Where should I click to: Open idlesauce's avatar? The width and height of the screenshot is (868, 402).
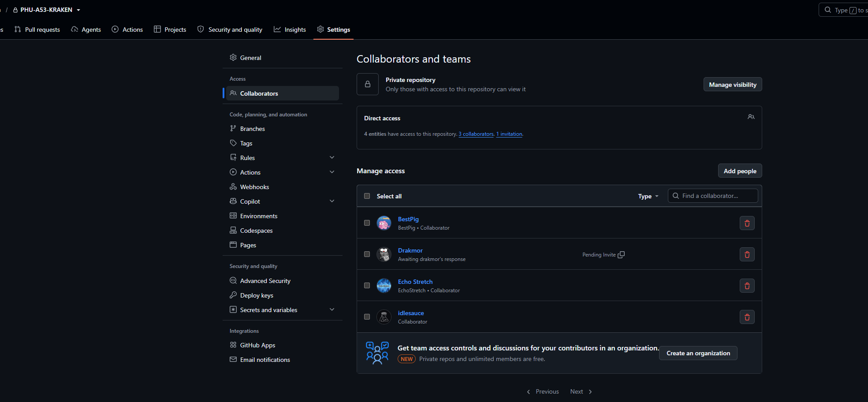coord(384,317)
